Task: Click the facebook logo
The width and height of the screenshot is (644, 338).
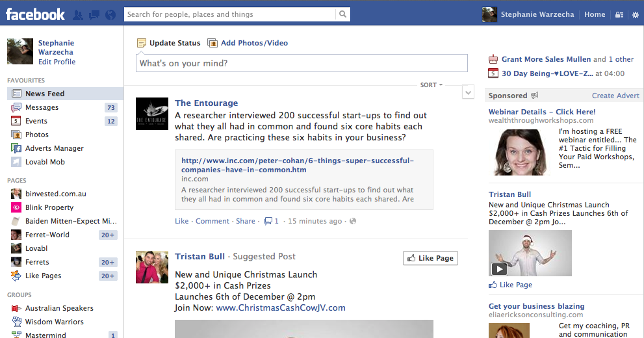Action: [x=35, y=14]
